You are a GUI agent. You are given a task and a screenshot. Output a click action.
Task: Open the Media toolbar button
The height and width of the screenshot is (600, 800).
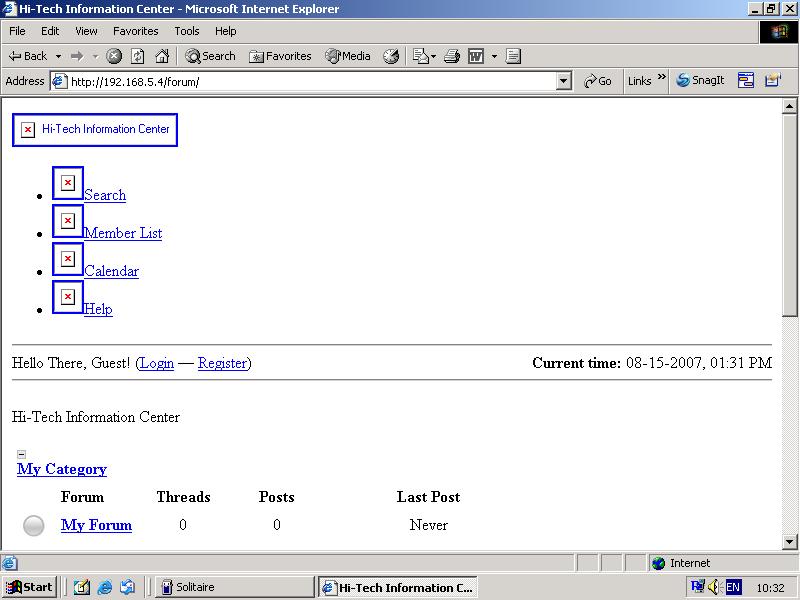coord(348,56)
